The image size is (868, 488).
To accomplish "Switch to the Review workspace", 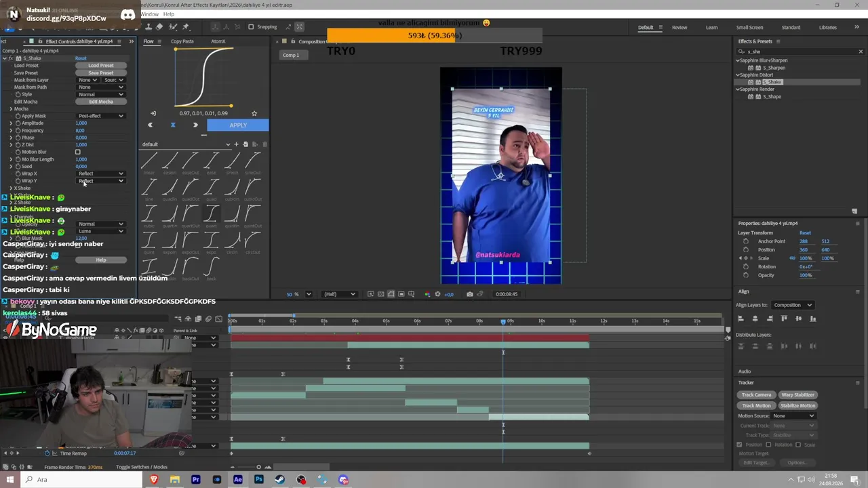I will click(679, 28).
